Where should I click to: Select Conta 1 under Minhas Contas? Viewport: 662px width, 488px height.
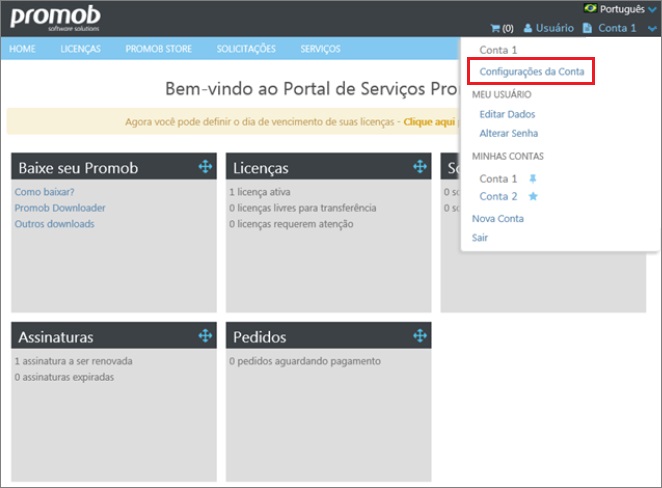click(498, 179)
